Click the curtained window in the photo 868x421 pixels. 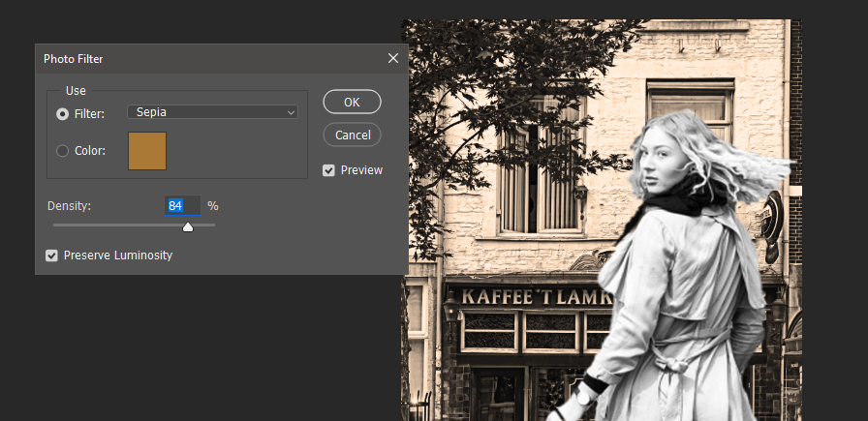(529, 177)
